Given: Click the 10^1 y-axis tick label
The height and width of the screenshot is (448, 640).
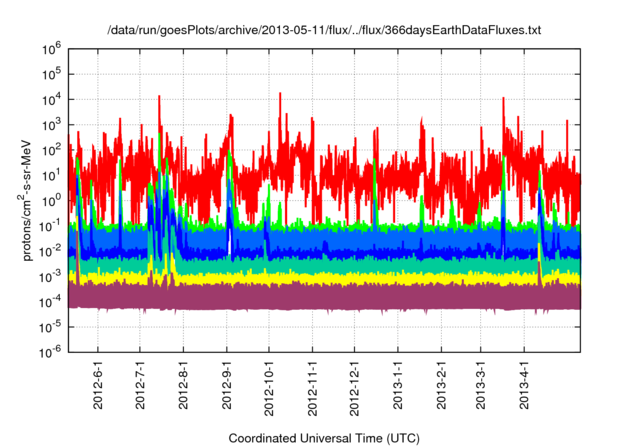Looking at the screenshot, I should click(x=51, y=176).
